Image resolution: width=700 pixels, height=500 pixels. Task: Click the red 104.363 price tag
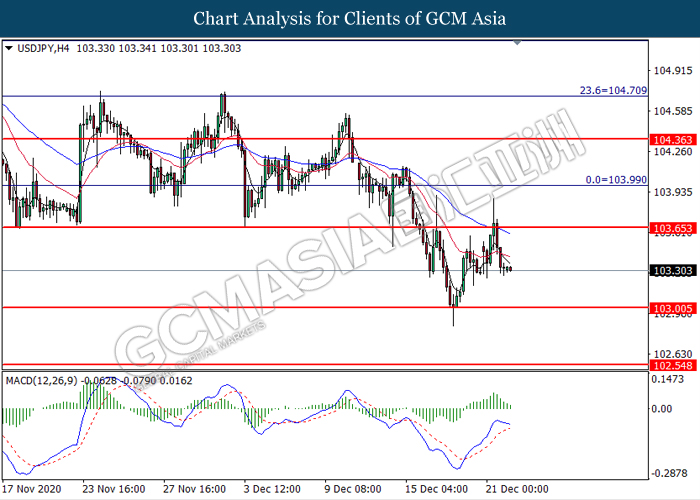(x=673, y=140)
